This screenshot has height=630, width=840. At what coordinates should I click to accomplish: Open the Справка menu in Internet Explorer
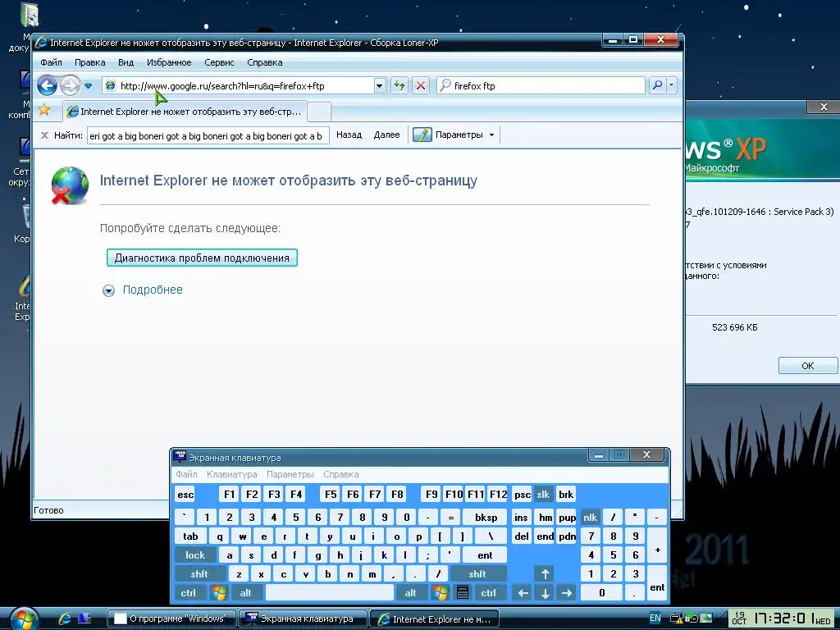[x=265, y=62]
